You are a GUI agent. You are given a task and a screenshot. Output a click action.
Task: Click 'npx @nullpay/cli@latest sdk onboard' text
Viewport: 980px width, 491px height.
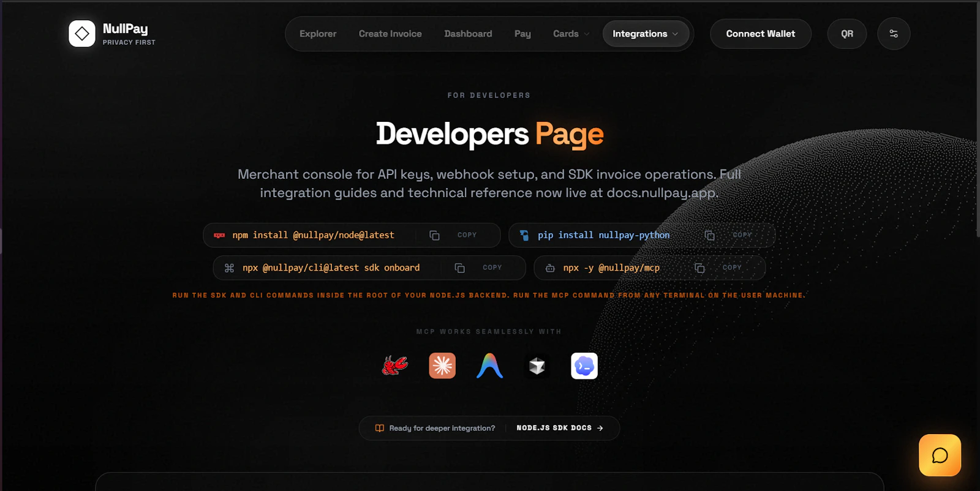click(331, 268)
